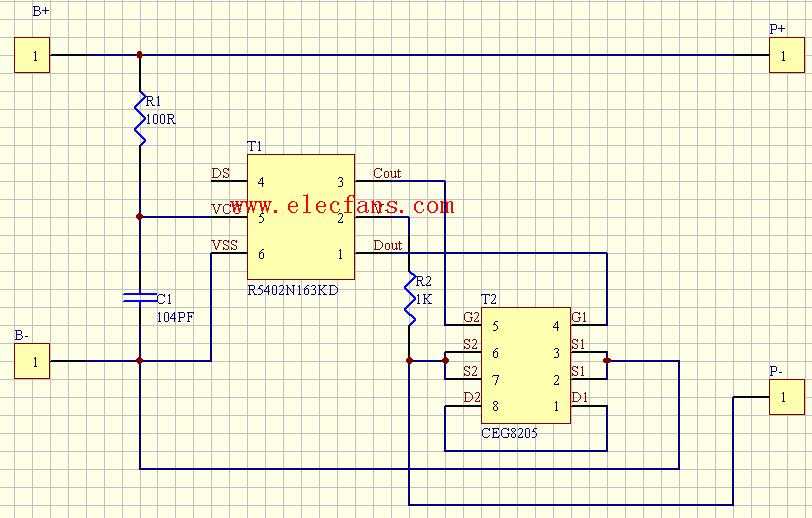Click the P- net label

pyautogui.click(x=776, y=371)
